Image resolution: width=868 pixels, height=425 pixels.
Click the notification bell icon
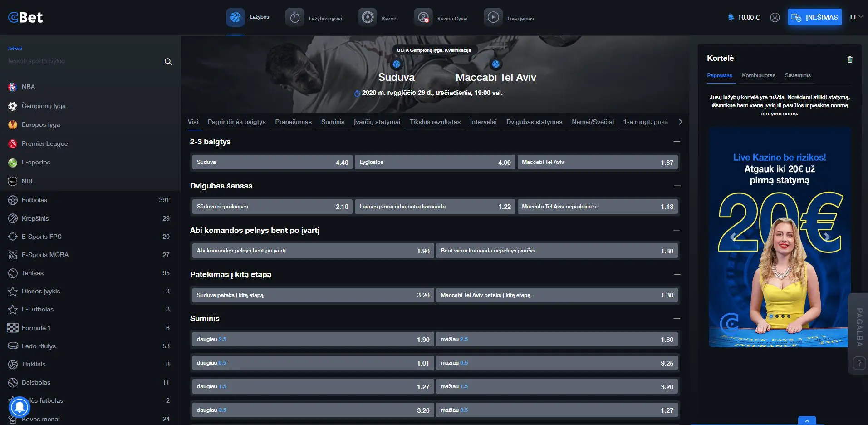point(20,406)
